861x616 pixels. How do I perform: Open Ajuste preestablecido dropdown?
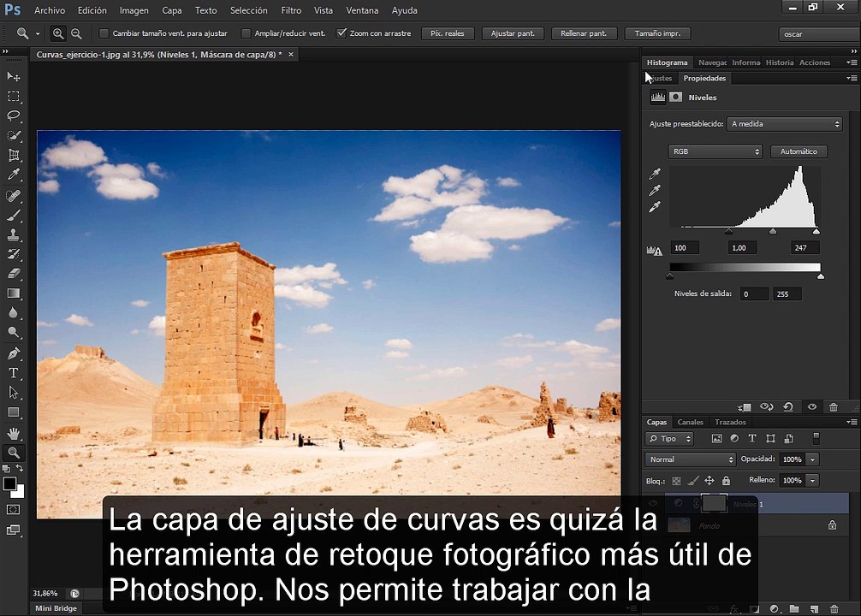pyautogui.click(x=784, y=124)
